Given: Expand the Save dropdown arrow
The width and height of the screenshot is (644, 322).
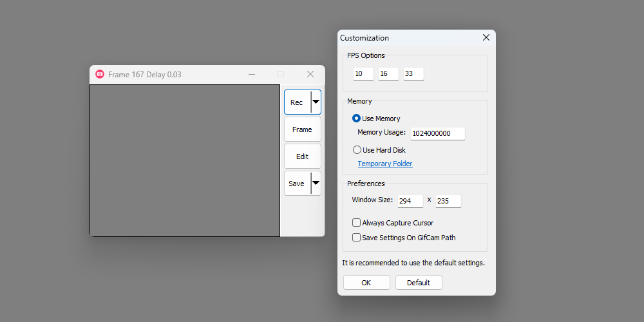Looking at the screenshot, I should (x=316, y=183).
